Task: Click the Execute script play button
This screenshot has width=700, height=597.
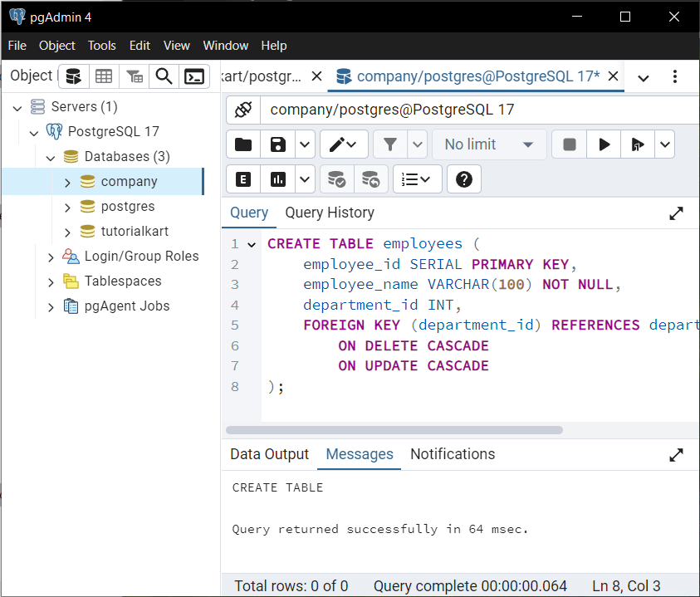Action: (604, 144)
